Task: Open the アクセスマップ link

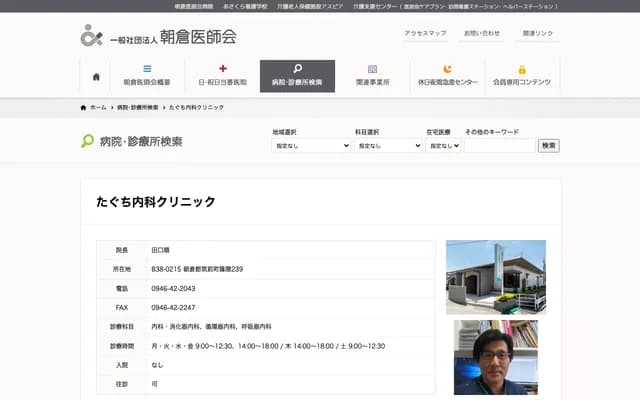Action: pyautogui.click(x=425, y=33)
